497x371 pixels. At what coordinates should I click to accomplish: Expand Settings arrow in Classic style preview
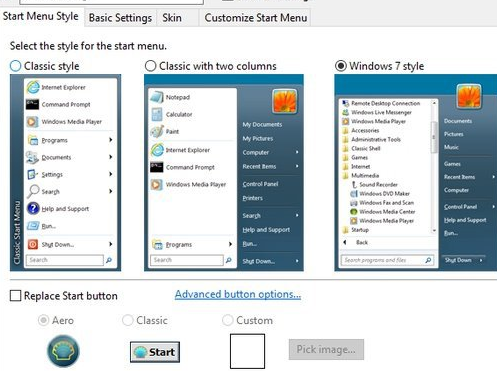(x=111, y=174)
